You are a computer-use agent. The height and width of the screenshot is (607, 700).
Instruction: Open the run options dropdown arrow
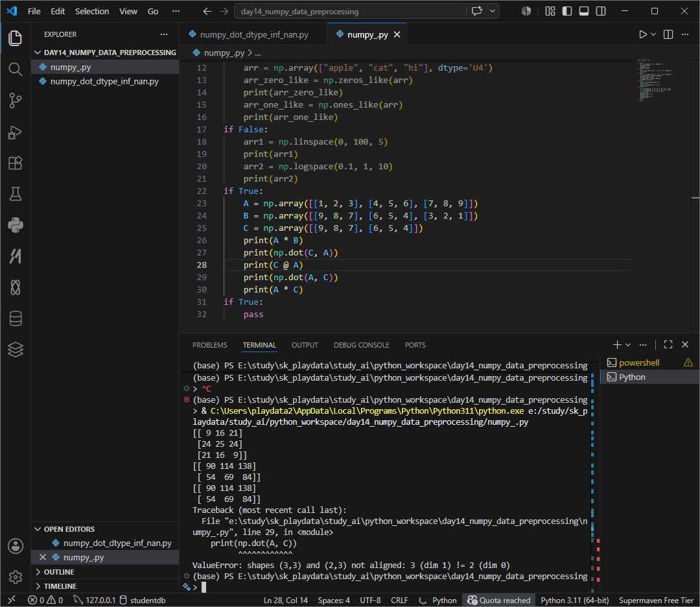(x=653, y=34)
